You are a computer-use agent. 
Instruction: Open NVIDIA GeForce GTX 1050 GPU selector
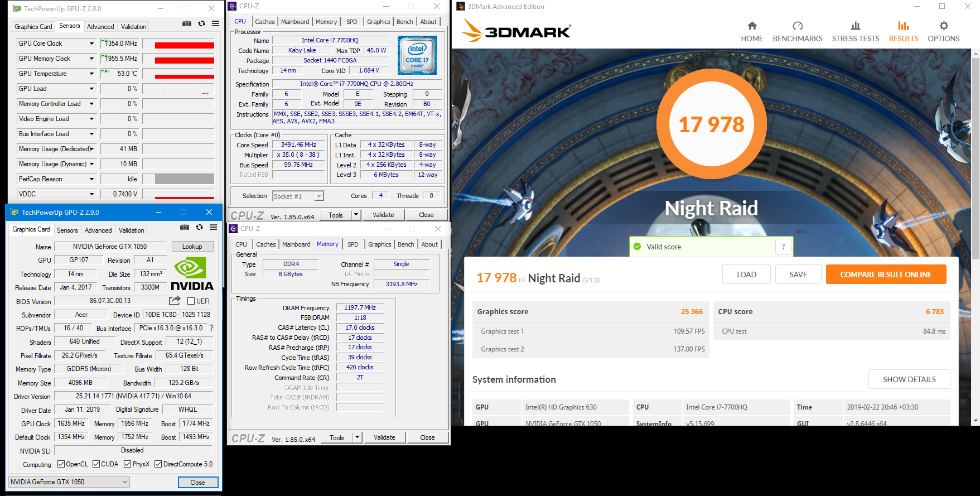pyautogui.click(x=69, y=482)
